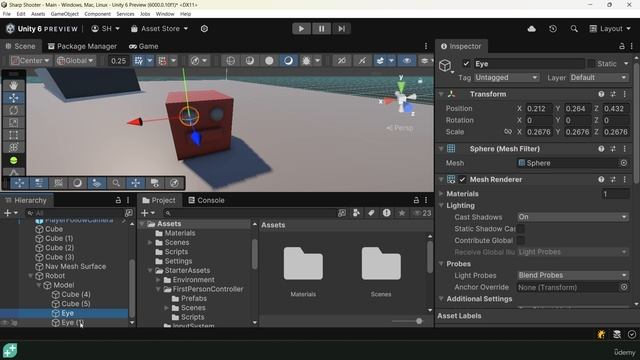The image size is (640, 360).
Task: Open the global Search icon
Action: click(574, 29)
